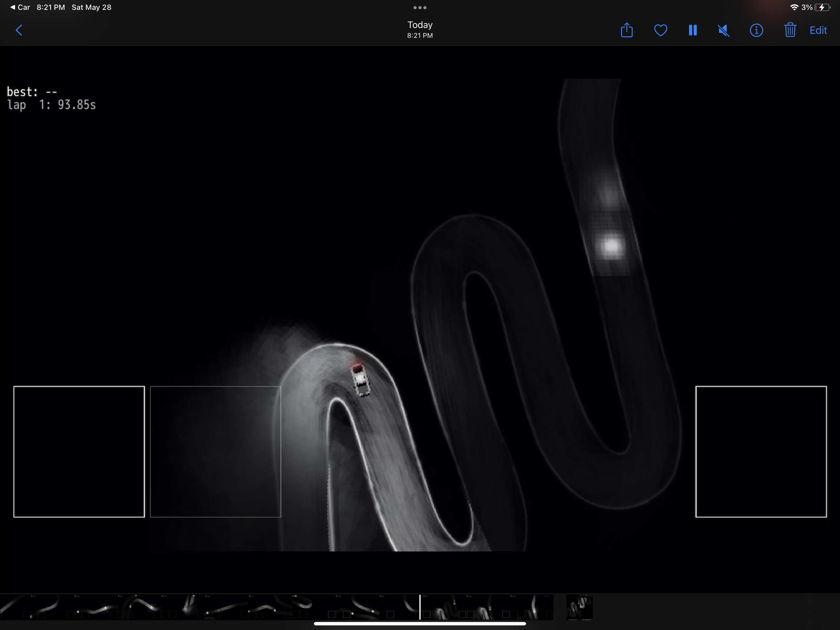Select the next photo thumbnail after the video strip
Image resolution: width=840 pixels, height=630 pixels.
(x=579, y=607)
